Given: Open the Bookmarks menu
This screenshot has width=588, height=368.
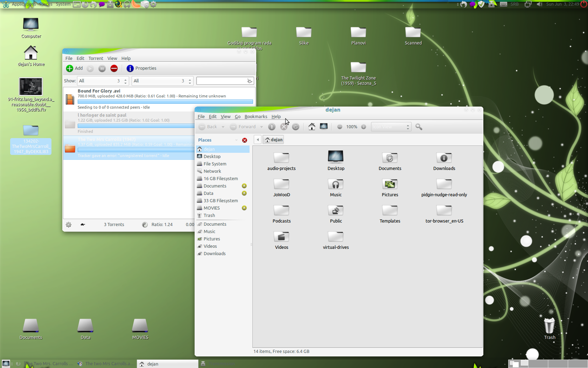Looking at the screenshot, I should [x=255, y=117].
